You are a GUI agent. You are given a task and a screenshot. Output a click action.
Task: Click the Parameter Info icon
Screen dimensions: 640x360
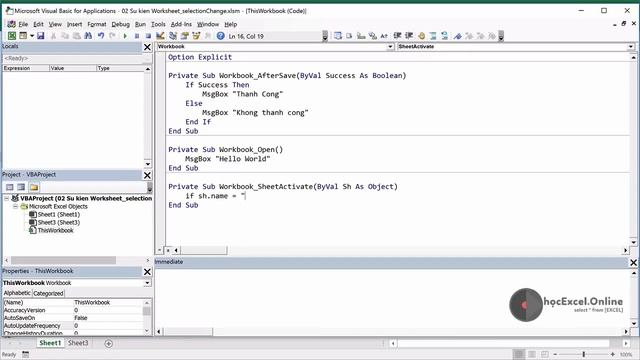(372, 36)
